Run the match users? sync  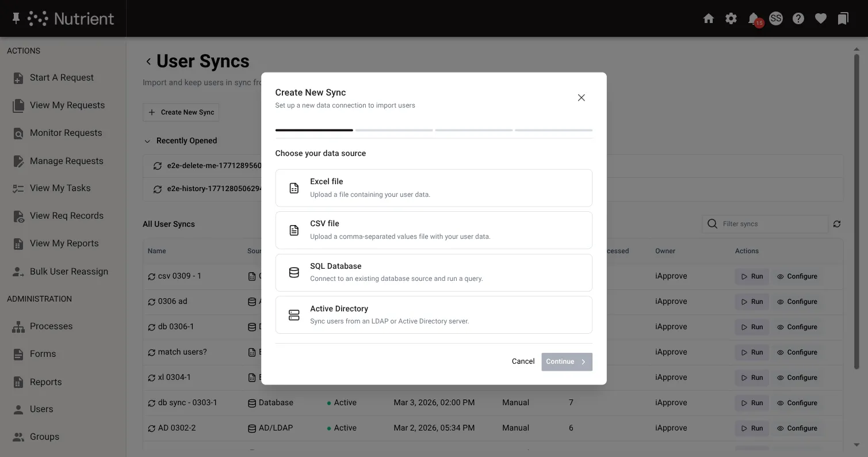tap(752, 352)
